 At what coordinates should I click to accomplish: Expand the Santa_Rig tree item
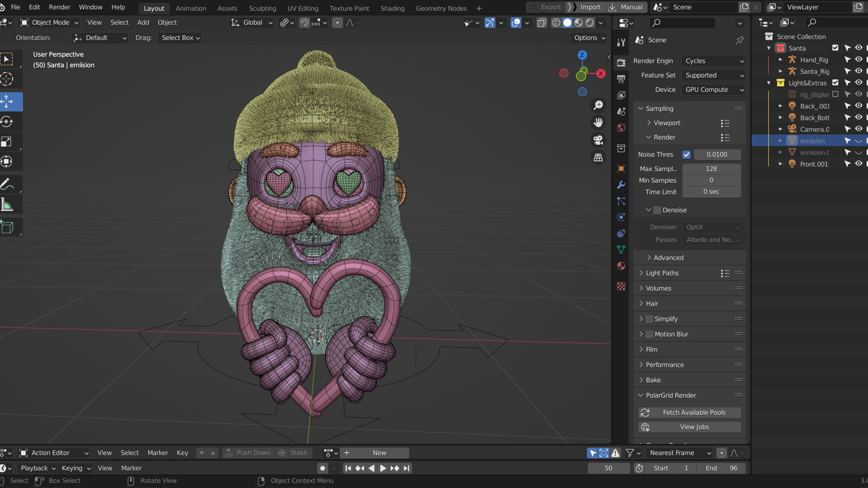(x=780, y=71)
